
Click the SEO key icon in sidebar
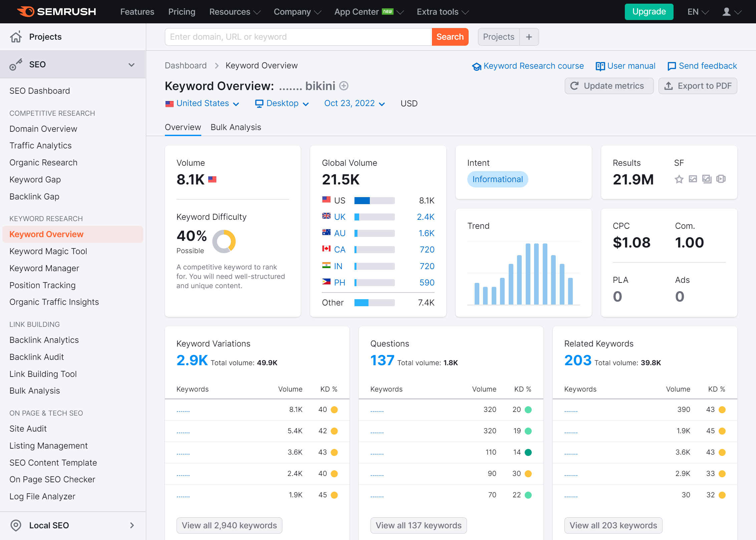click(16, 64)
